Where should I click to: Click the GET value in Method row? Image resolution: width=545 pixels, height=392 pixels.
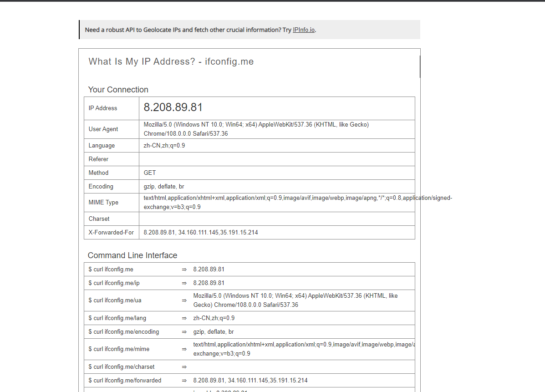point(150,173)
